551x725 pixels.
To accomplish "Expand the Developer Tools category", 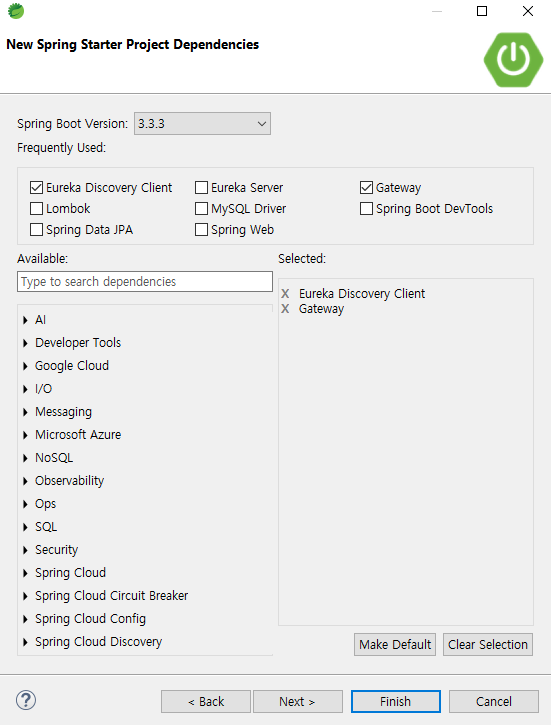I will (x=25, y=343).
